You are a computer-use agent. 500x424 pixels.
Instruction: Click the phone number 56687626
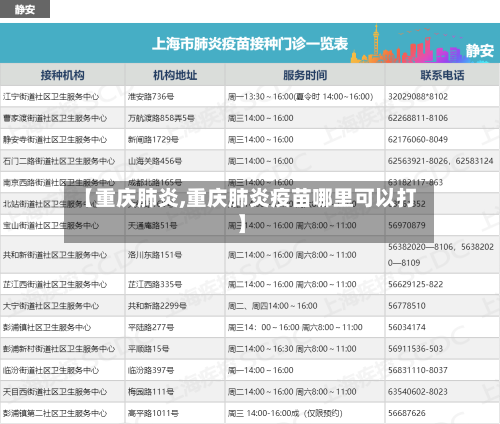tap(407, 413)
